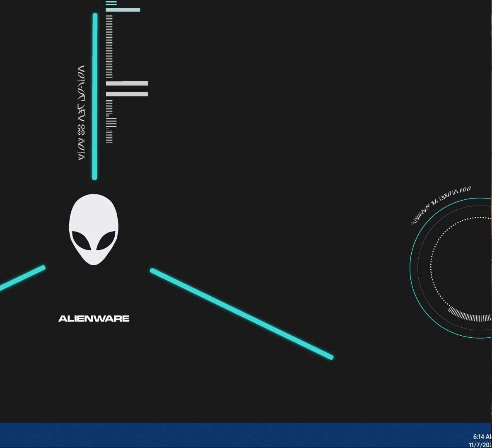Click the upper white horizontal bar

[x=127, y=84]
